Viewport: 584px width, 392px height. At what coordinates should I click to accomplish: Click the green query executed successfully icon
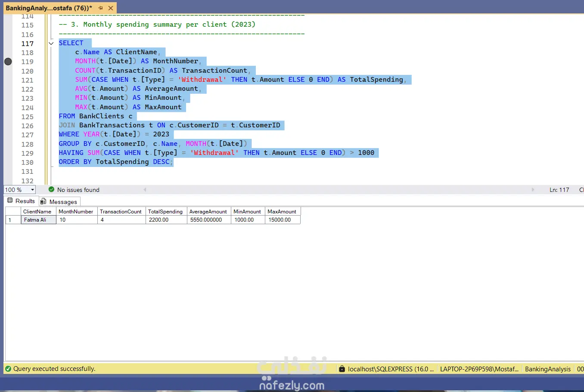[x=8, y=369]
